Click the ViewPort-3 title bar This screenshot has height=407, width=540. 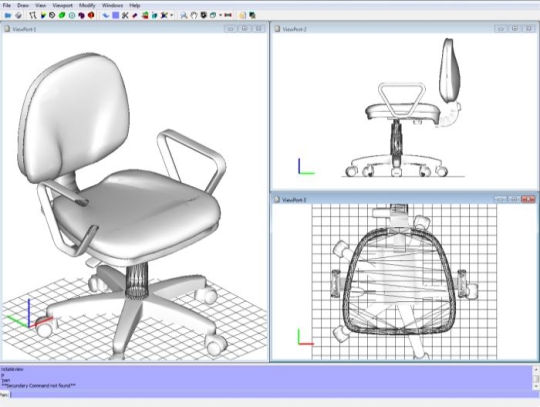(x=405, y=199)
